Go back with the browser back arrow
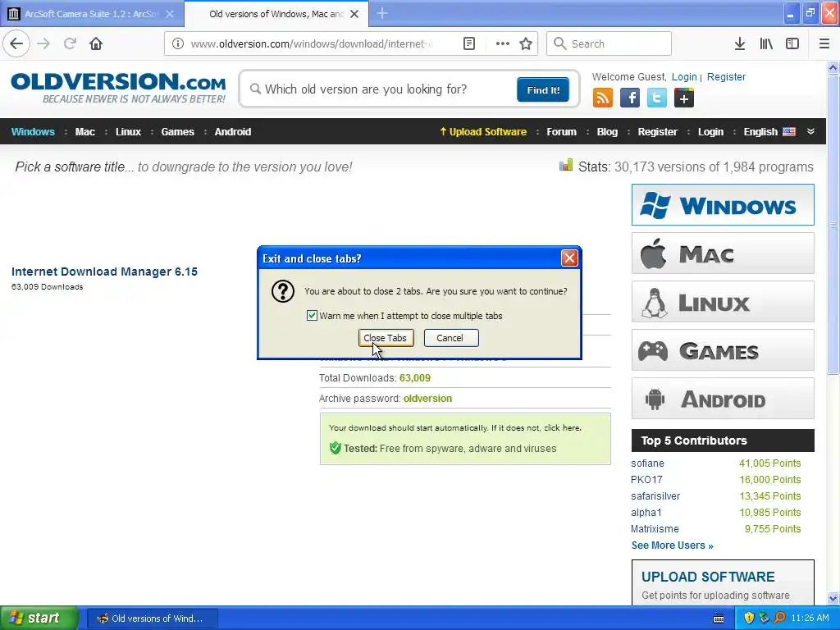 point(16,44)
